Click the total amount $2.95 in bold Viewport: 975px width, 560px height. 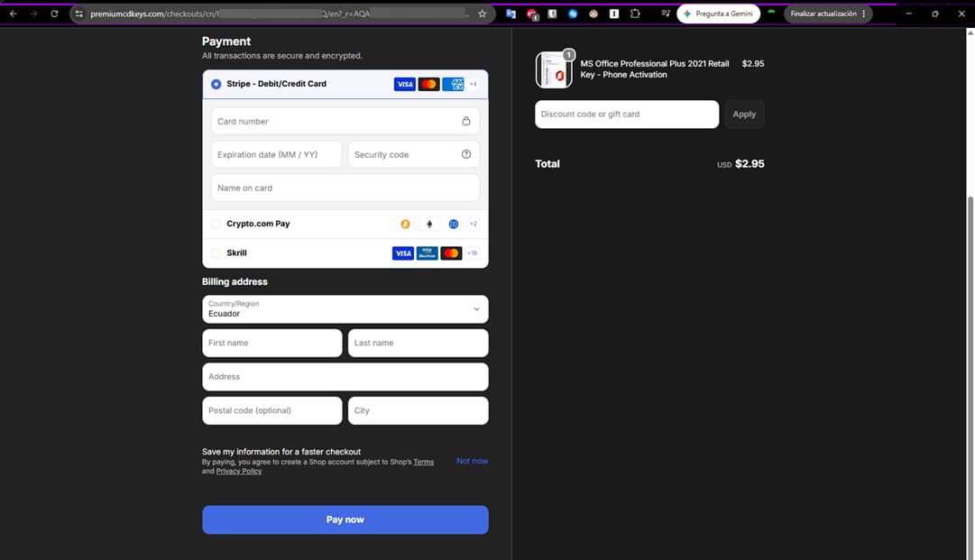coord(750,164)
